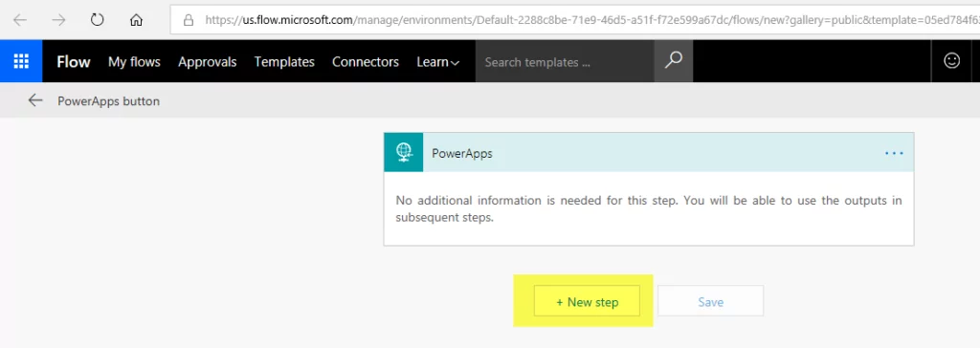The width and height of the screenshot is (980, 348).
Task: Open PowerApps step ellipsis menu
Action: coord(894,153)
